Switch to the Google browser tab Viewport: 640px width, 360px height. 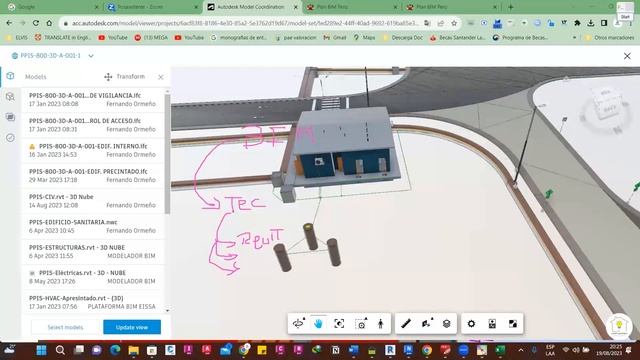click(x=52, y=7)
